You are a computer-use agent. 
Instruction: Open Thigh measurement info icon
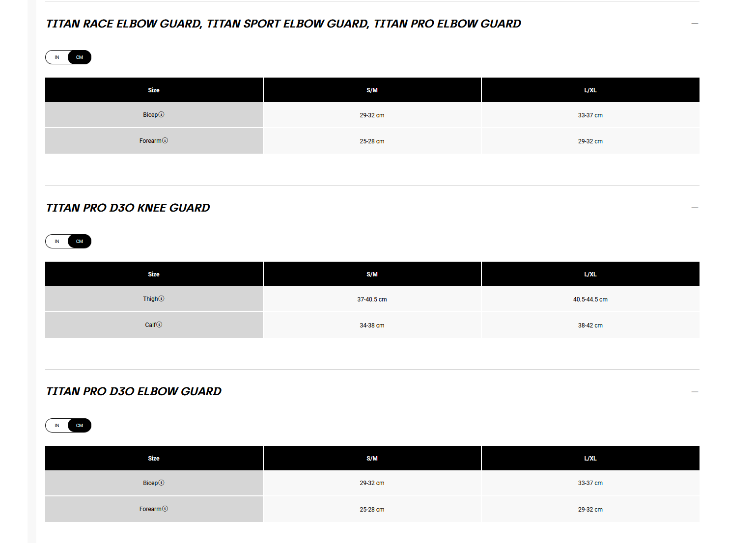pos(162,299)
